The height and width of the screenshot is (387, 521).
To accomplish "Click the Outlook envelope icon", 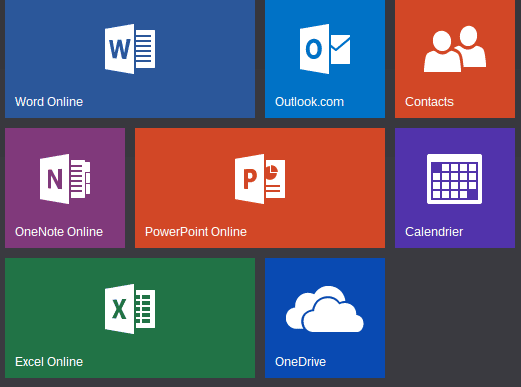I will (x=325, y=49).
